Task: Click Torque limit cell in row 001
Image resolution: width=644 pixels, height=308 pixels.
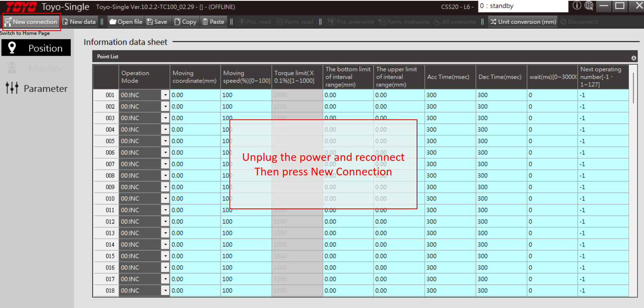Action: tap(297, 95)
